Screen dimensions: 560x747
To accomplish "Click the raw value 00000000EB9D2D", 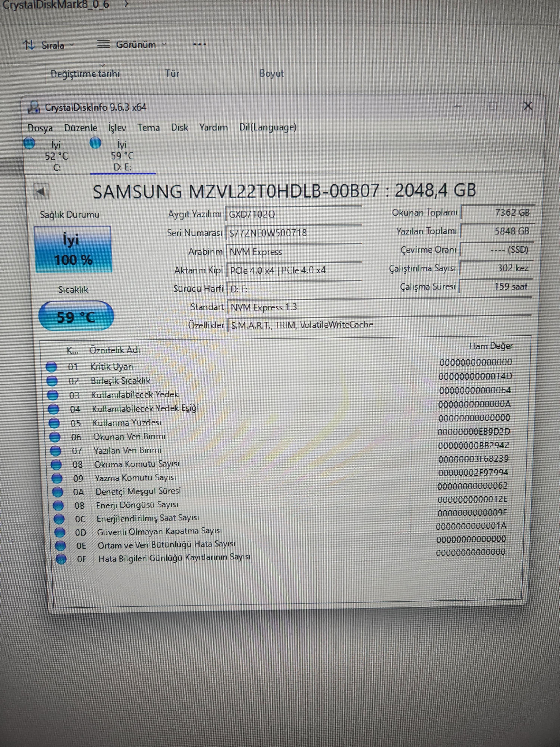I will [474, 432].
